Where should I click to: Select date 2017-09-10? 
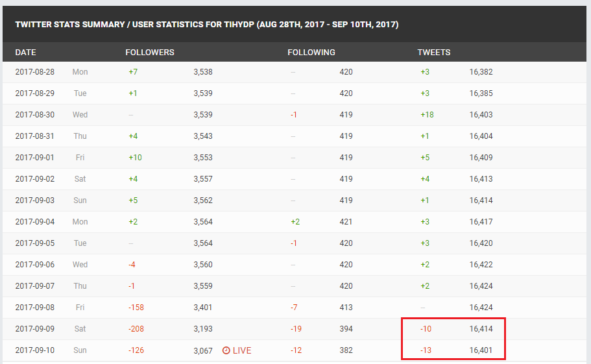point(34,350)
